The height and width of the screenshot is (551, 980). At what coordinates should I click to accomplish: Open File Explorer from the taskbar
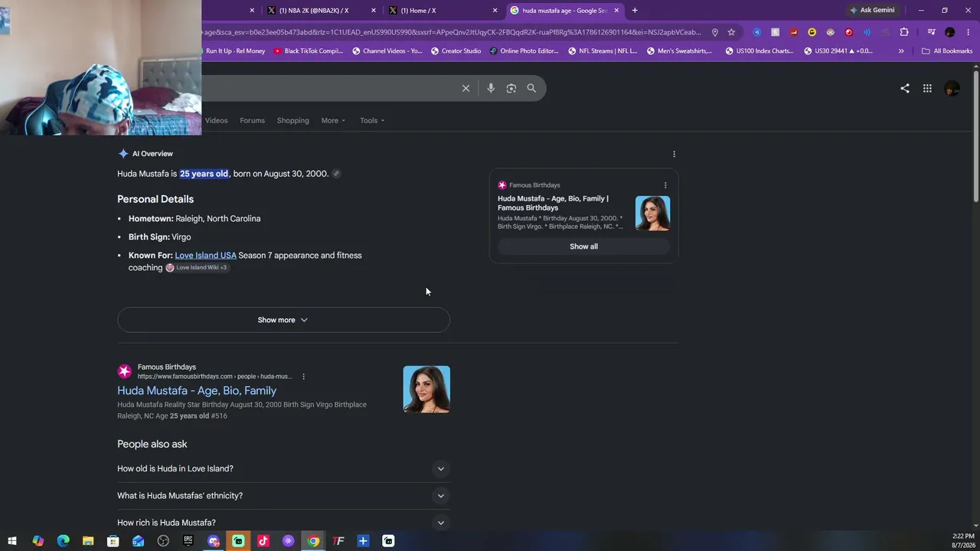88,541
